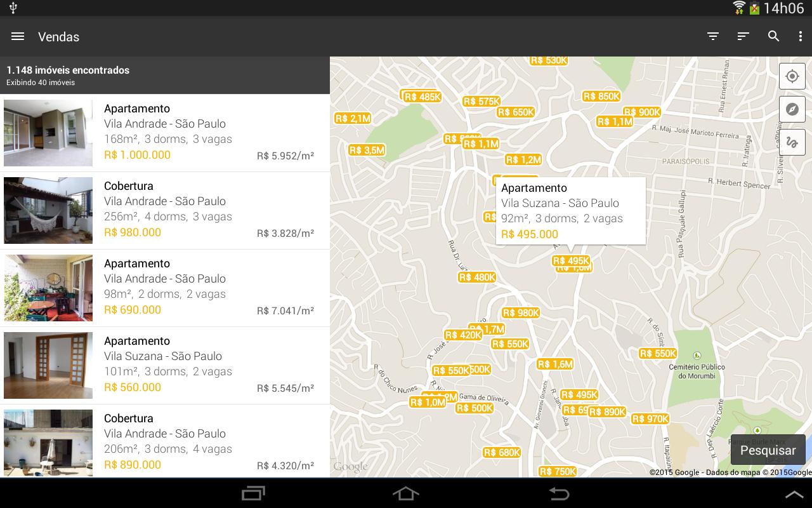Tap the R$ 1,7M map marker
Screen dimensions: 812x508
[492, 329]
